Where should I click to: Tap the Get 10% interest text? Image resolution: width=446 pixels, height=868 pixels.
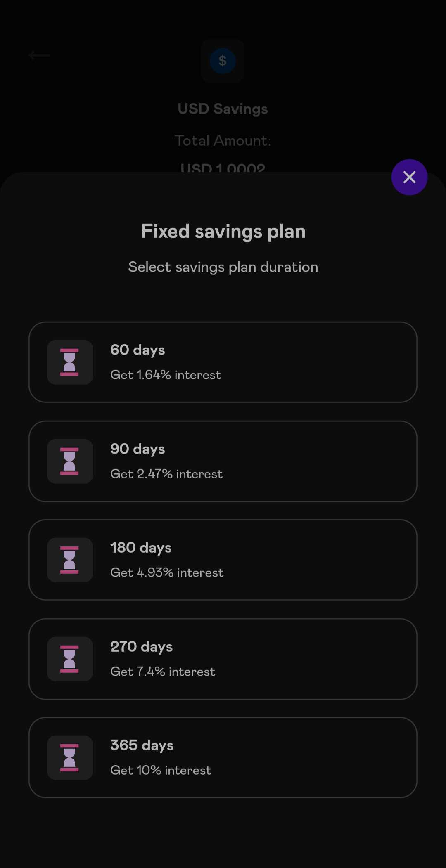coord(161,770)
